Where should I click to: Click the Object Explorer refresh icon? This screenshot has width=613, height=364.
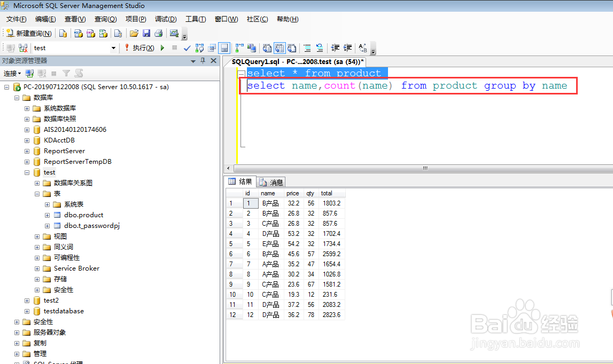pos(79,74)
